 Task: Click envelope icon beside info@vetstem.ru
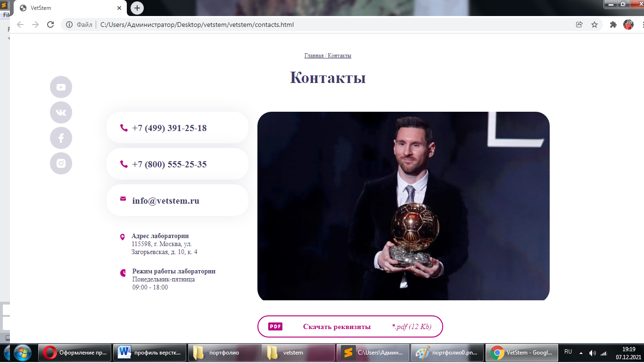point(123,199)
